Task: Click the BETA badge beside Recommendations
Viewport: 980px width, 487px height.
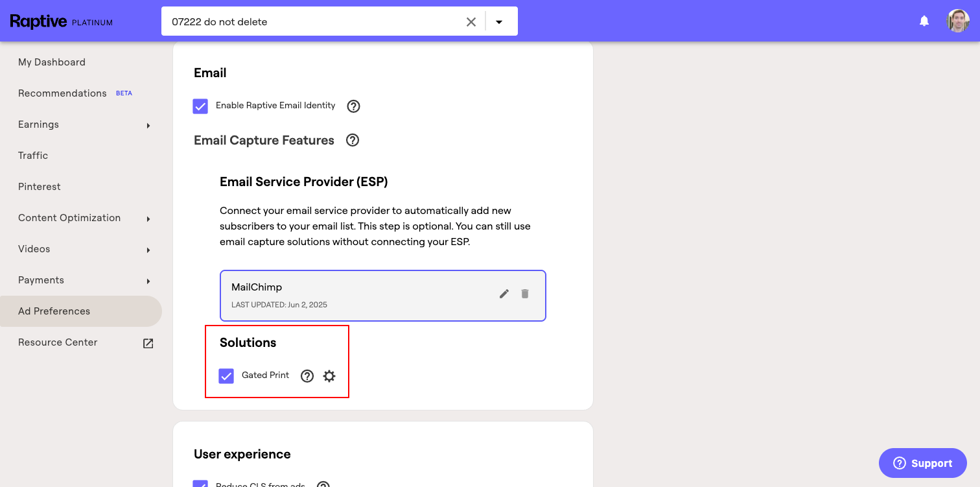Action: [124, 93]
